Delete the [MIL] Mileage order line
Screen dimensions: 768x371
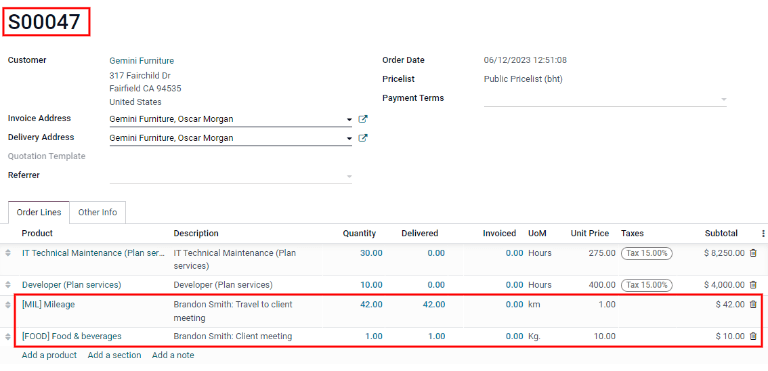coord(753,304)
